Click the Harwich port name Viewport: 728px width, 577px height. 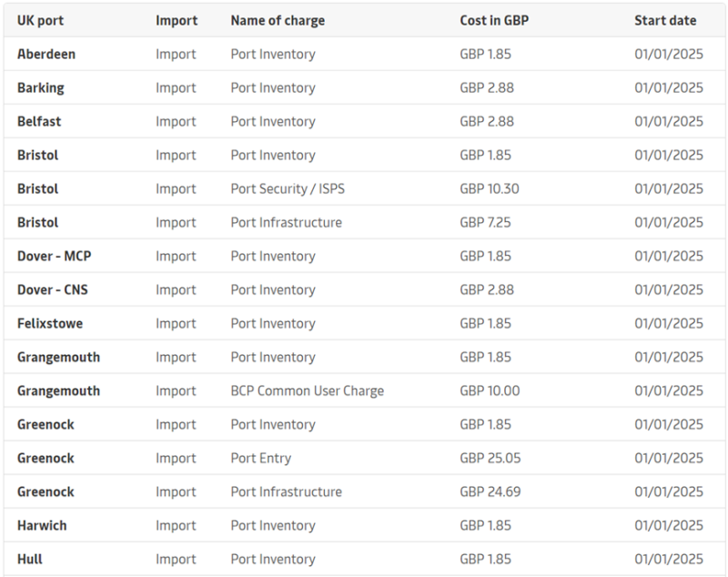(x=42, y=525)
